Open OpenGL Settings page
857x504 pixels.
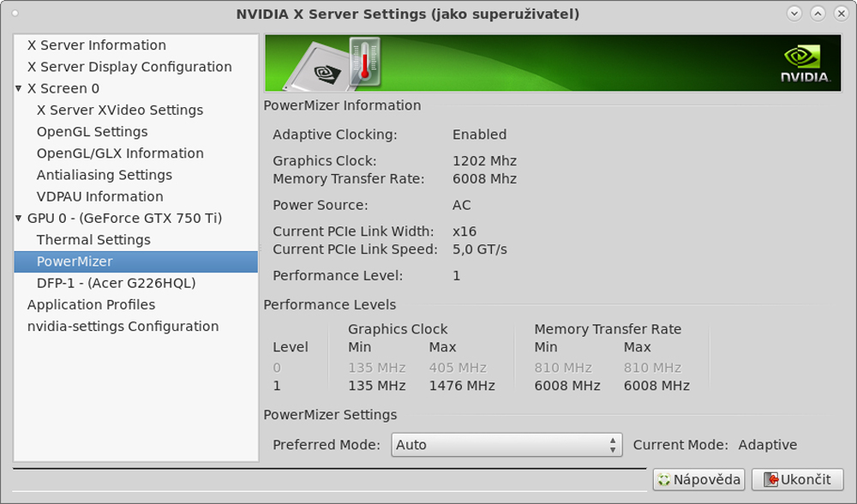tap(92, 132)
